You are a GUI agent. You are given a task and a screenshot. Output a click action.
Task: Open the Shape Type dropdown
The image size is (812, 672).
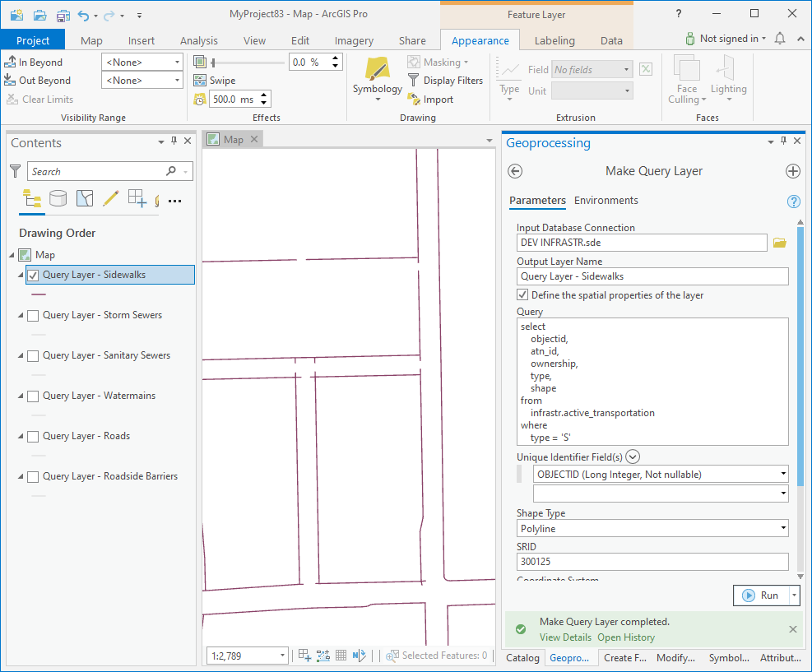(652, 528)
